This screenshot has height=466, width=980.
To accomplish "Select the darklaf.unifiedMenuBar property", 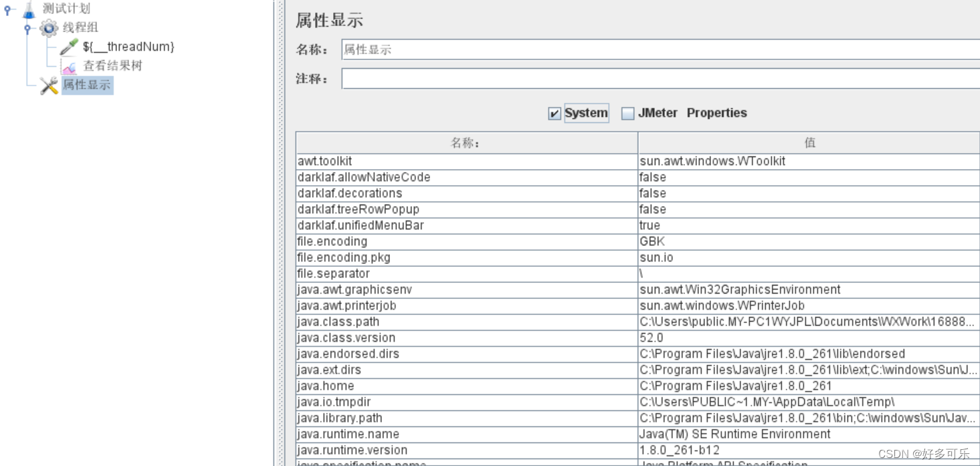I will coord(466,225).
